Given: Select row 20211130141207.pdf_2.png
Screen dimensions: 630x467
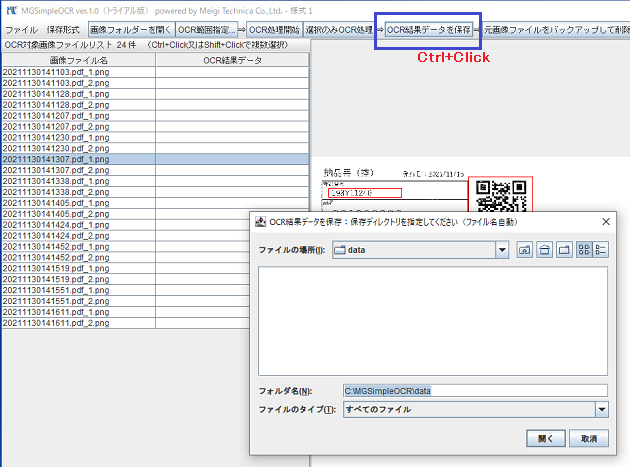Looking at the screenshot, I should 155,127.
